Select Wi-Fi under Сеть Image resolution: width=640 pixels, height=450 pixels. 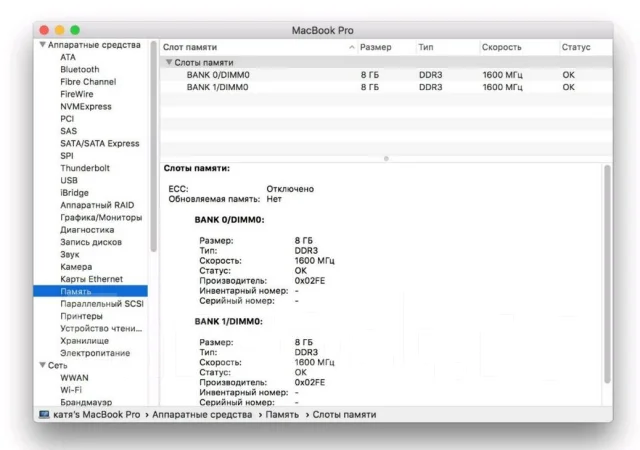71,390
